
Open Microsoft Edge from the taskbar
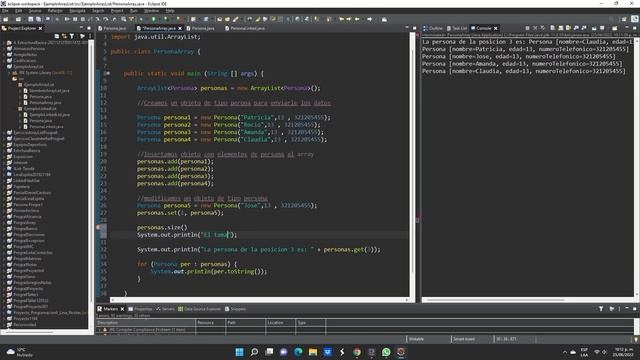(298, 352)
